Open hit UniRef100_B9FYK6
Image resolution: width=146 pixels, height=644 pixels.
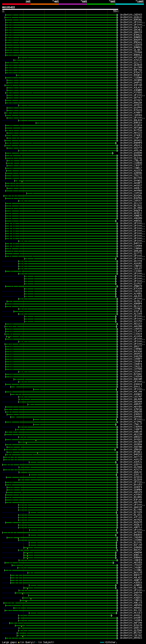pos(131,70)
